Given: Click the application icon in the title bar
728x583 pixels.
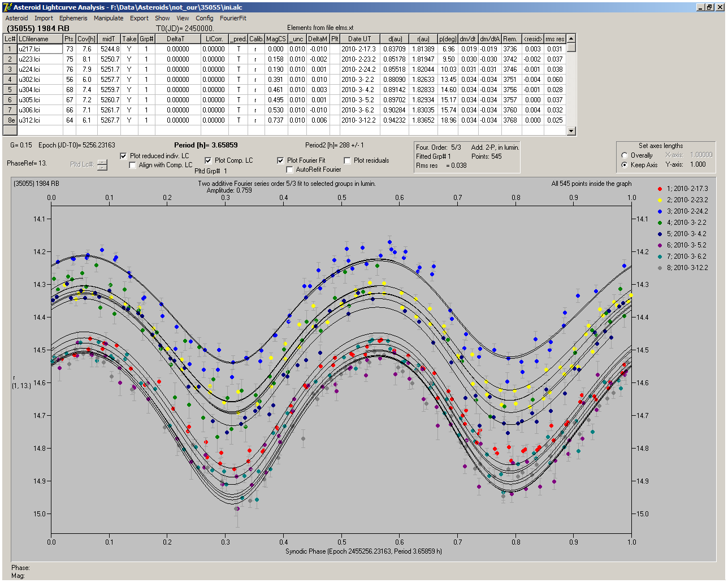Looking at the screenshot, I should click(8, 7).
